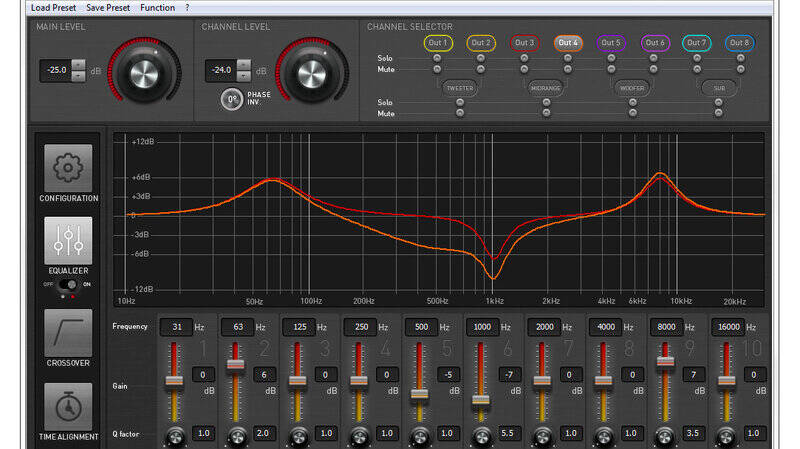This screenshot has height=449, width=800.
Task: Click the 500 Hz gain slider handle
Action: 419,394
